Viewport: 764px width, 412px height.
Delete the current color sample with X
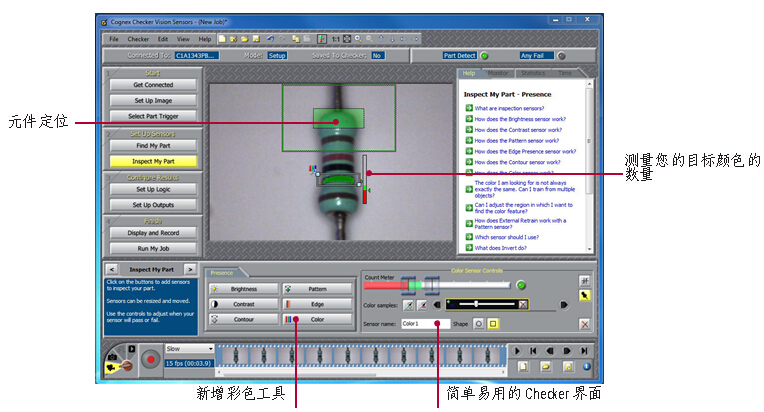pyautogui.click(x=523, y=305)
